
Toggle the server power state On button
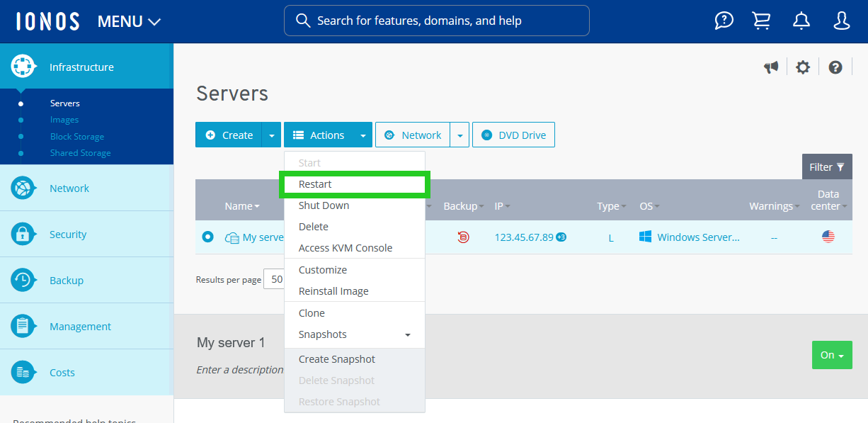832,355
